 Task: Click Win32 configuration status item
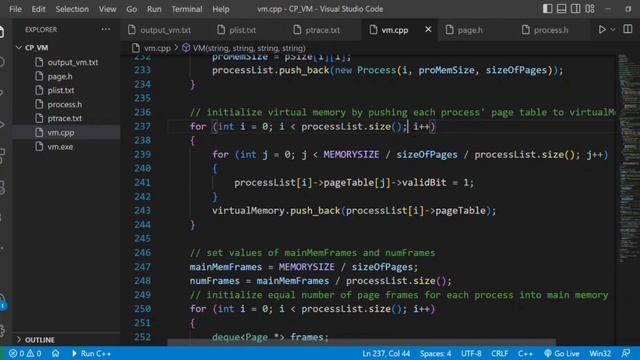(x=600, y=353)
